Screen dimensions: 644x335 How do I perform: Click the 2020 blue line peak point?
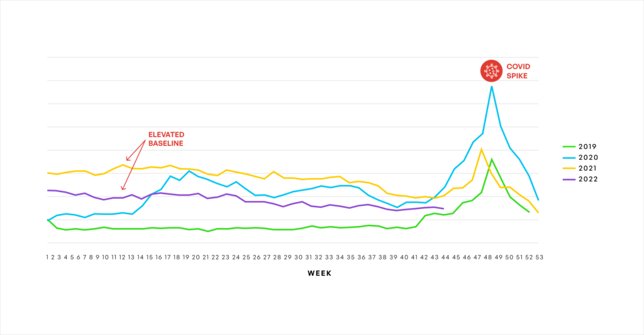coord(492,86)
